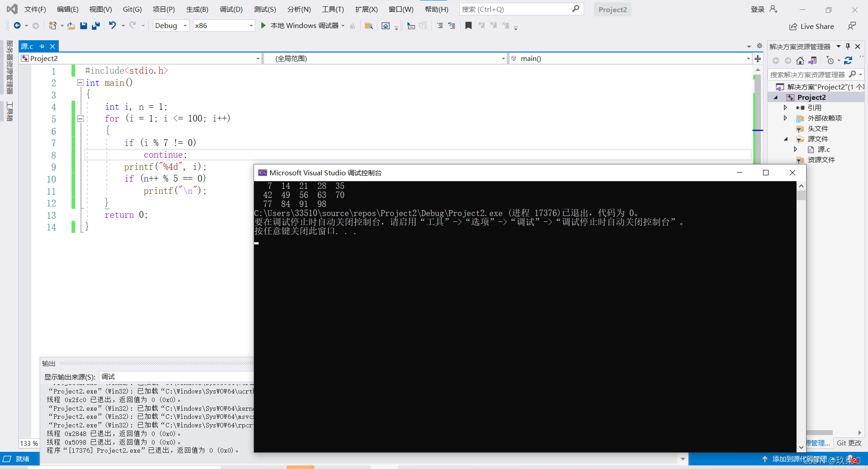868x469 pixels.
Task: Select 资源文件 folder in Solution Explorer
Action: (821, 159)
